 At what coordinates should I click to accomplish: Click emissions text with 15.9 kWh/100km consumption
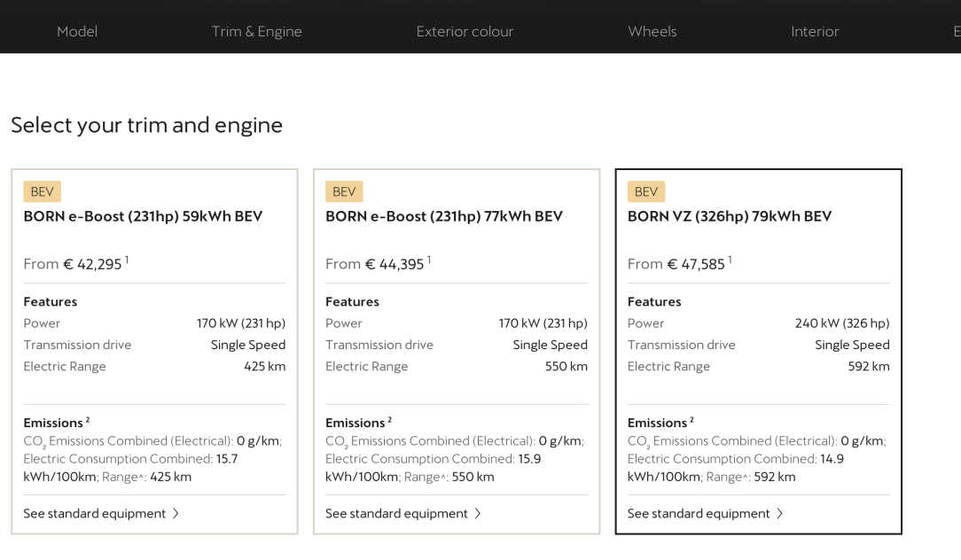click(x=455, y=459)
